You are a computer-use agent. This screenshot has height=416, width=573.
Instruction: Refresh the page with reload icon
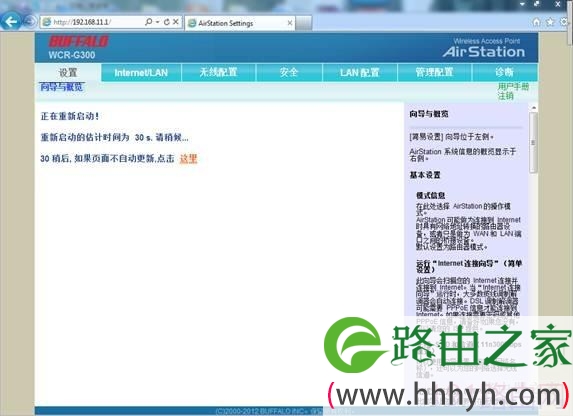click(167, 22)
